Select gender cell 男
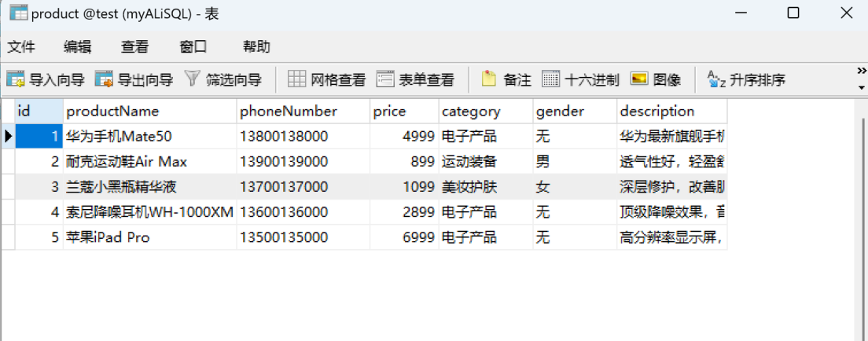This screenshot has height=341, width=868. point(576,162)
